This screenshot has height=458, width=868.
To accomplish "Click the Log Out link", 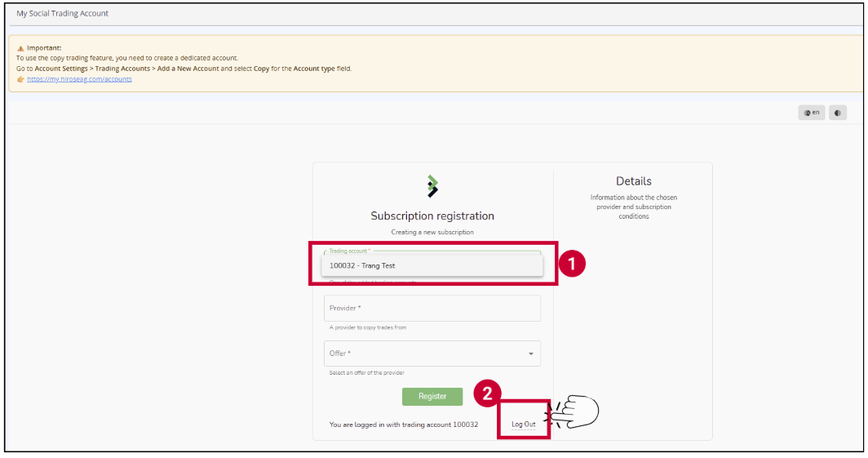I will (524, 425).
